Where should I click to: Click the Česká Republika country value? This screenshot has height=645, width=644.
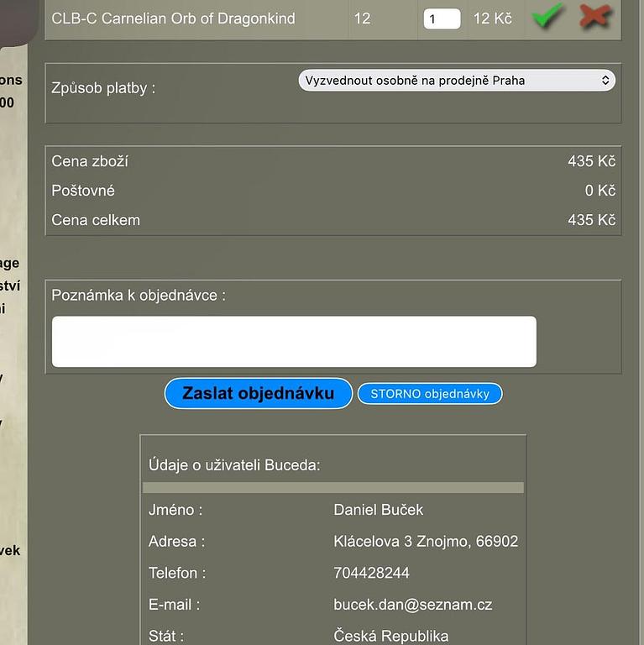click(x=390, y=636)
